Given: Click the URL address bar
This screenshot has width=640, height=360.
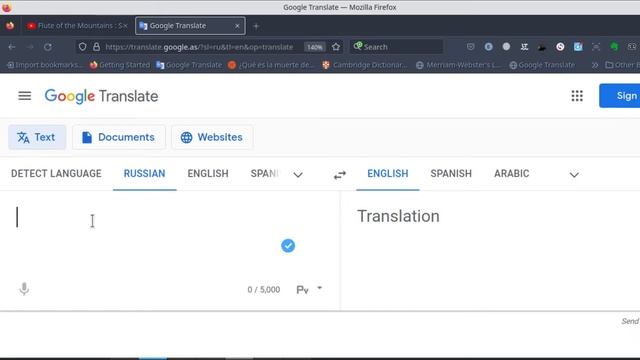Looking at the screenshot, I should [199, 47].
